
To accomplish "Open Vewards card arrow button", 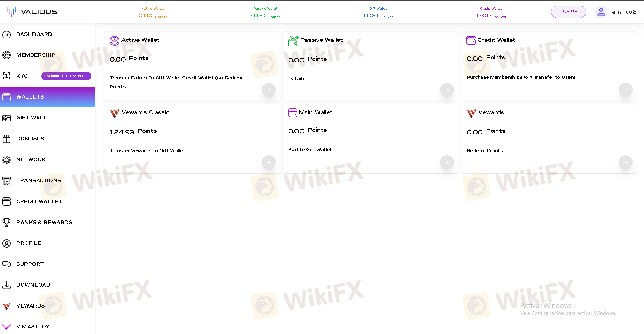I will (x=626, y=162).
